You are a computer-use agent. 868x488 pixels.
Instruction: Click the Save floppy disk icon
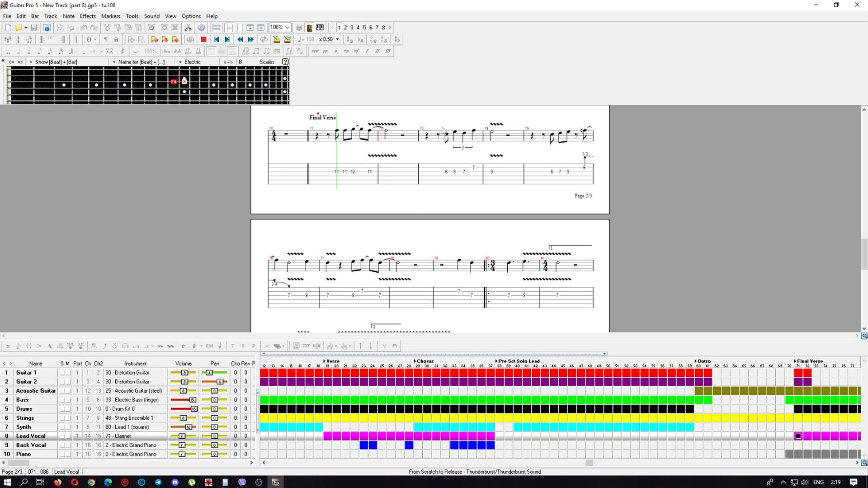34,28
